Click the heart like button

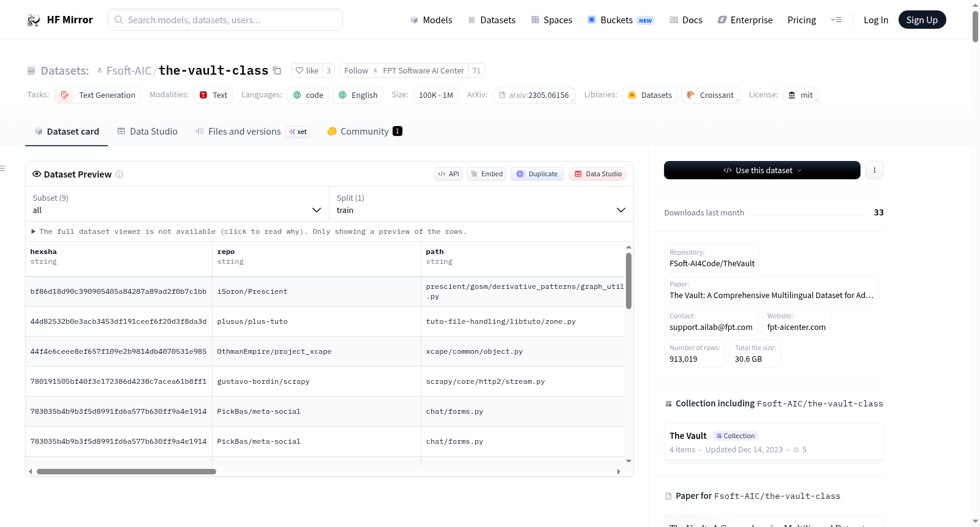[307, 71]
